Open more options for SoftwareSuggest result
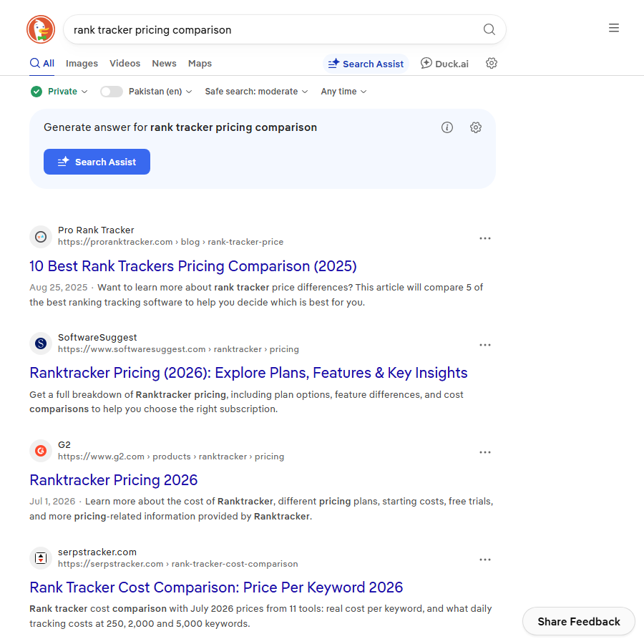 (485, 345)
